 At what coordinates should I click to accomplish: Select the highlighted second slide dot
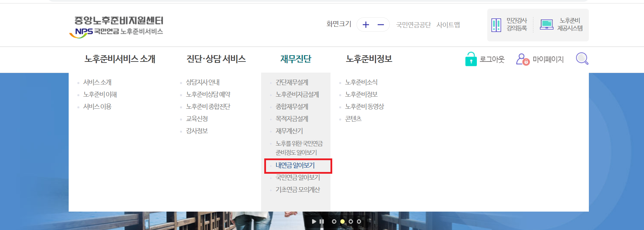[342, 221]
